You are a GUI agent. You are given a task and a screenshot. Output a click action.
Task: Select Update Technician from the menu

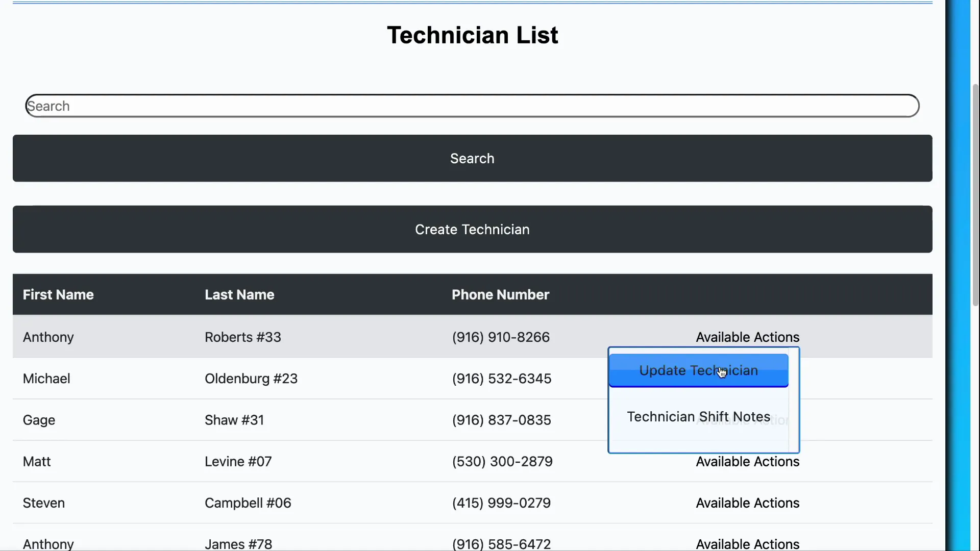[x=698, y=370]
